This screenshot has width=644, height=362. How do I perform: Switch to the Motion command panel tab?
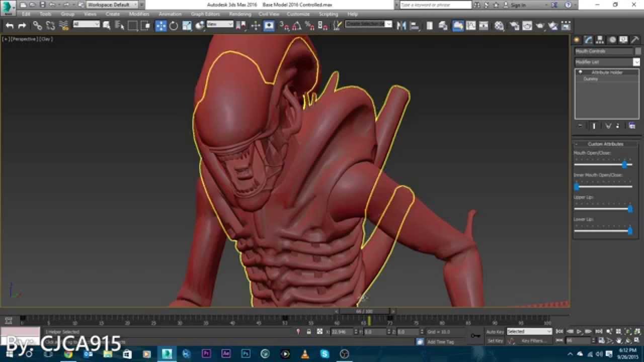point(612,40)
